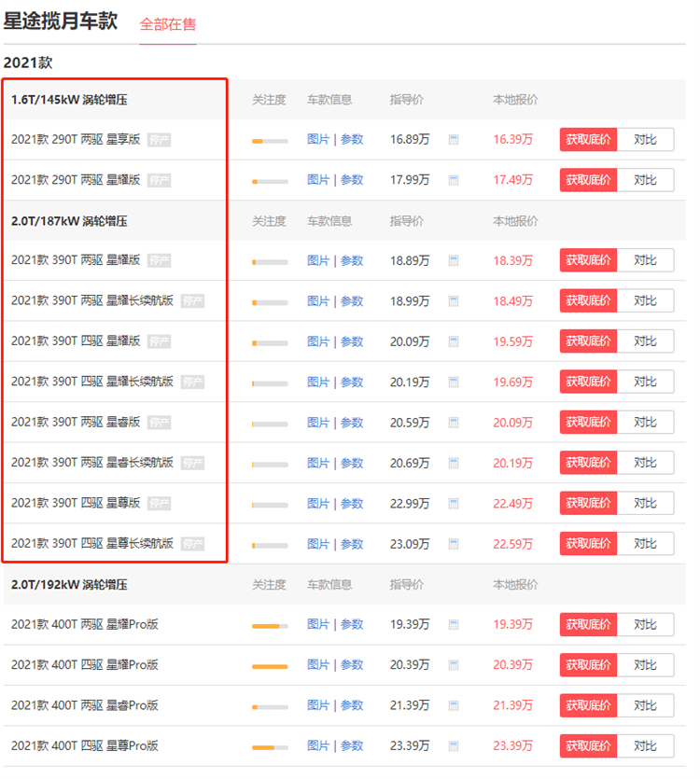The width and height of the screenshot is (700, 779).
Task: Click calculator icon for 16.89万 price
Action: (x=454, y=140)
